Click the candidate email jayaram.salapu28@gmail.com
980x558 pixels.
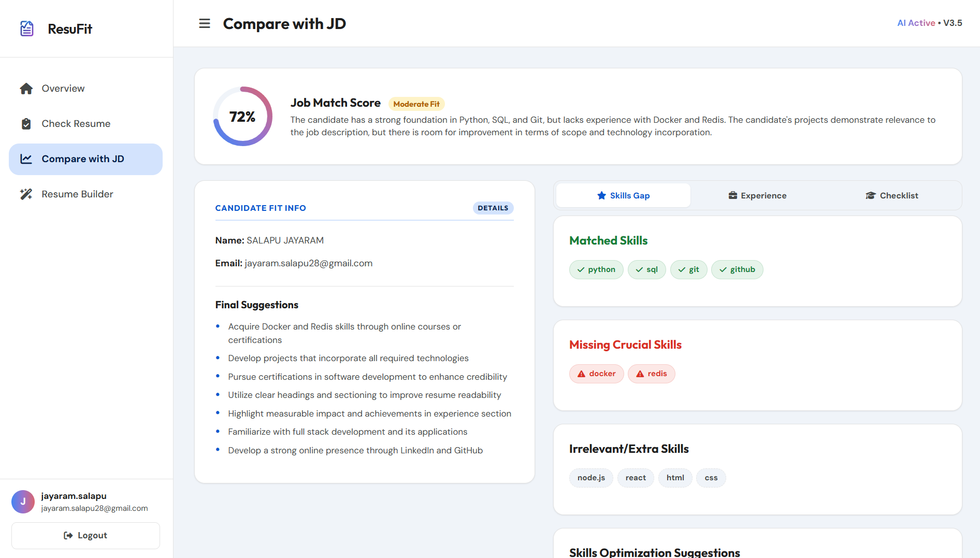309,263
